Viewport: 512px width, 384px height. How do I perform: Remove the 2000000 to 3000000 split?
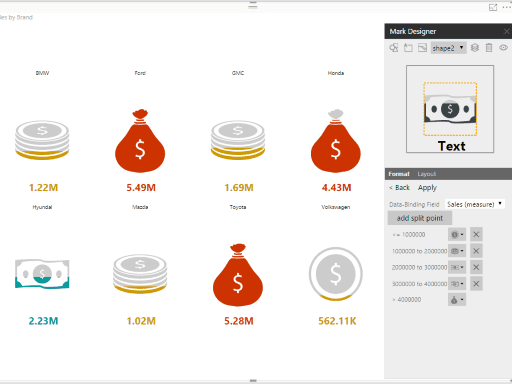coord(476,267)
